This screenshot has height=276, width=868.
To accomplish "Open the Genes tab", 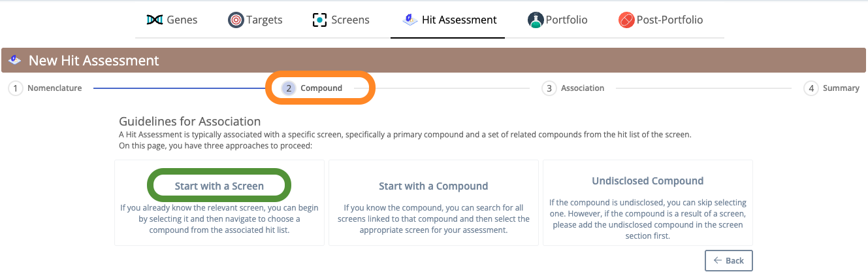I will coord(172,20).
